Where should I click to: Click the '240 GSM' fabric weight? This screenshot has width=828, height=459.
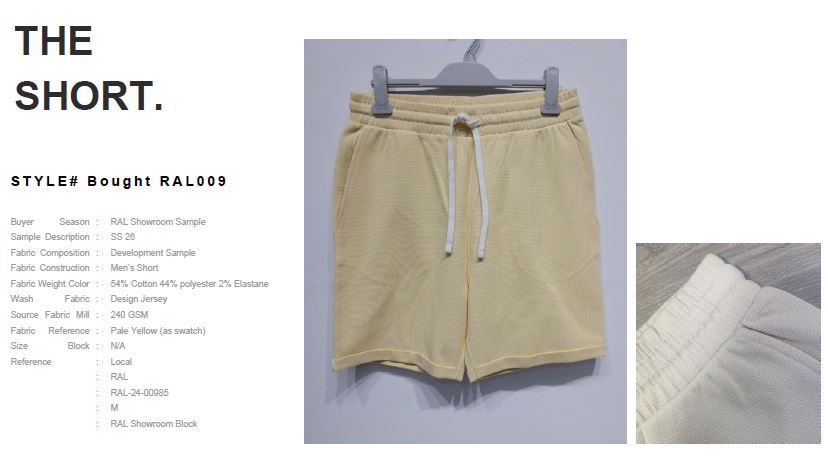click(x=129, y=315)
